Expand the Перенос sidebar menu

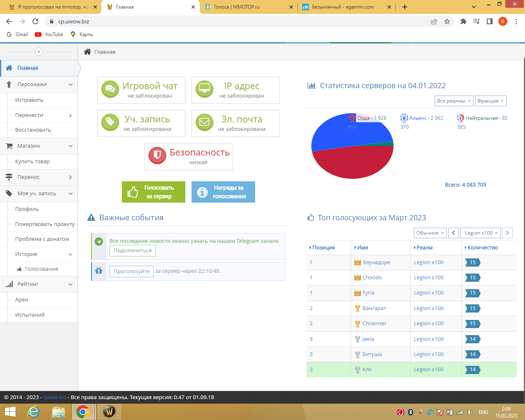pyautogui.click(x=39, y=177)
